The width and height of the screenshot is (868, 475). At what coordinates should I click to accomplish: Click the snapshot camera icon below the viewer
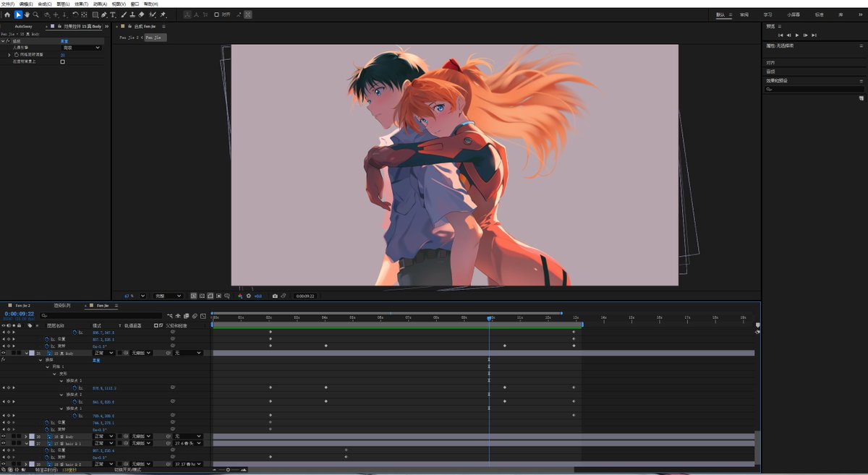[x=275, y=296]
